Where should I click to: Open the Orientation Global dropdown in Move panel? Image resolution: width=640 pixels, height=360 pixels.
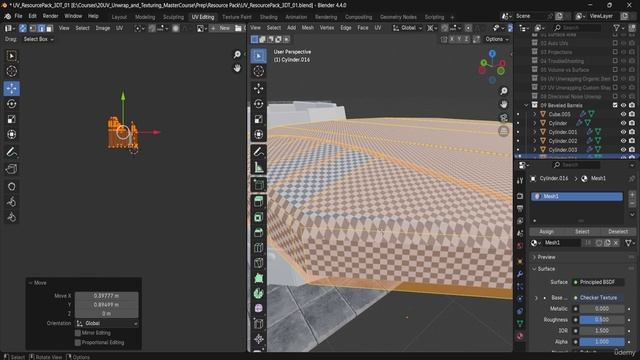point(107,323)
